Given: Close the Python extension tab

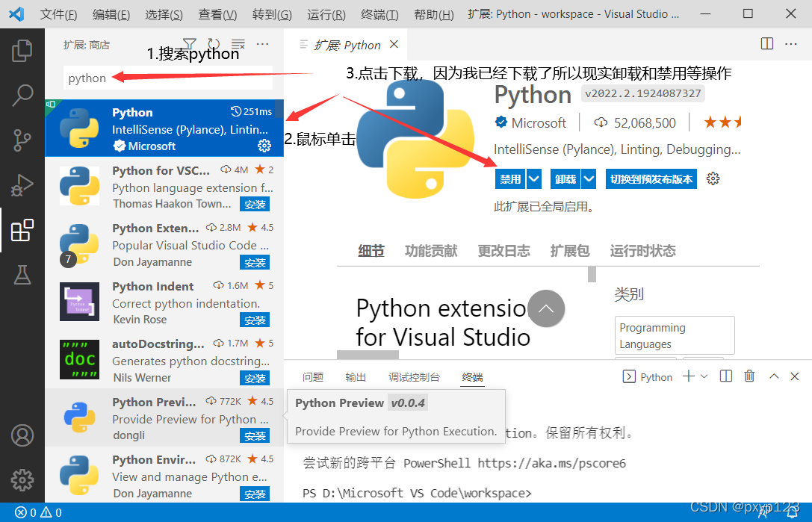Looking at the screenshot, I should pos(394,45).
